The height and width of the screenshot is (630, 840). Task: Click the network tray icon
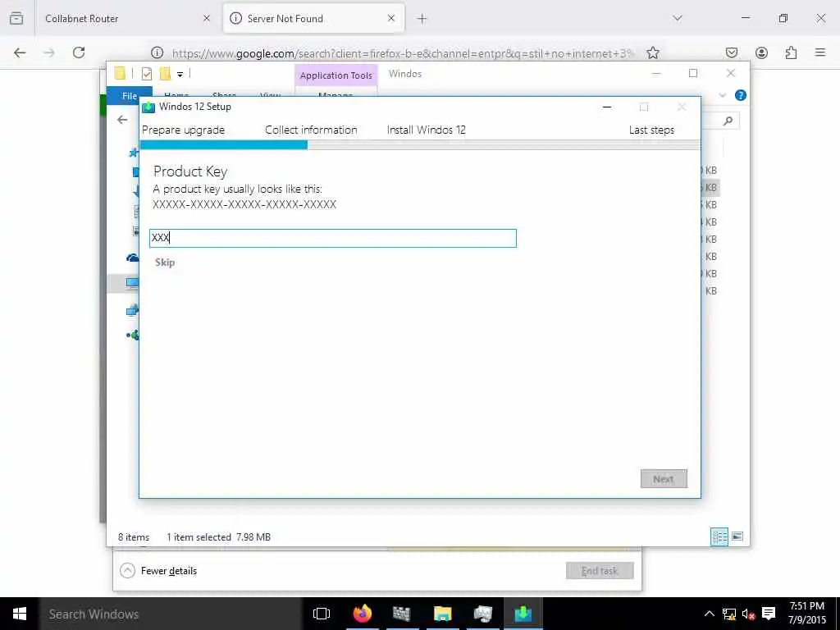(x=729, y=614)
